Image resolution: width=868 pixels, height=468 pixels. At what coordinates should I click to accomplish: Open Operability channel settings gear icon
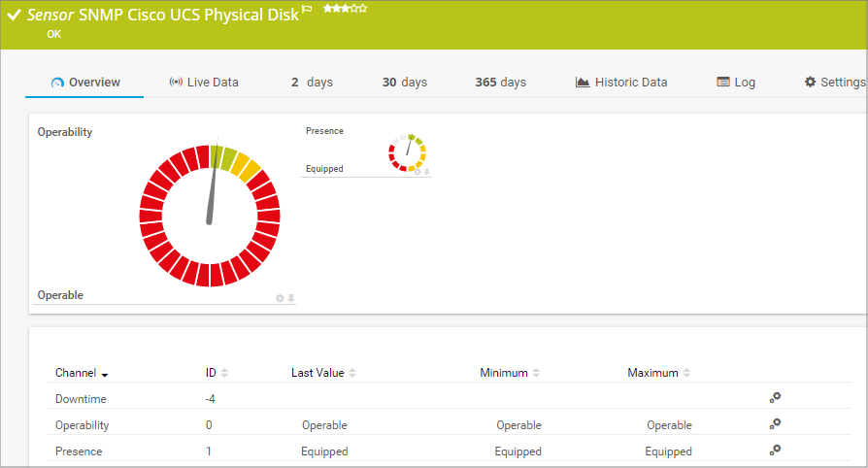coord(774,424)
